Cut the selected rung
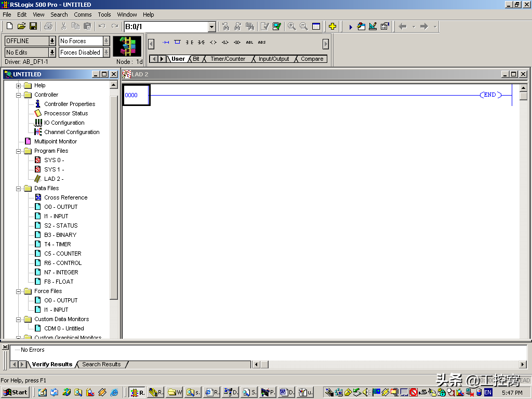This screenshot has width=532, height=399. 63,26
